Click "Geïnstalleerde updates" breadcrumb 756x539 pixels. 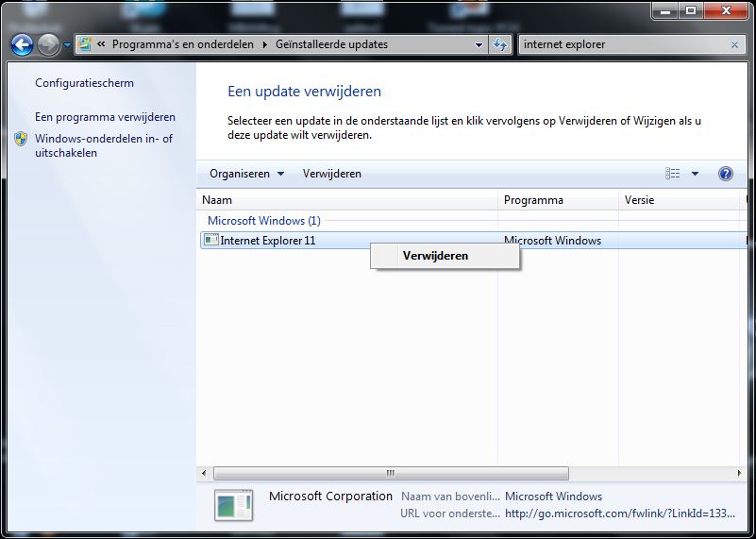click(x=331, y=44)
